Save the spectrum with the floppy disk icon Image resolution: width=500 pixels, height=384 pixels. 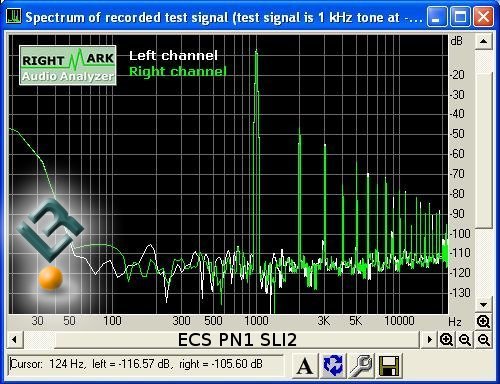point(389,365)
